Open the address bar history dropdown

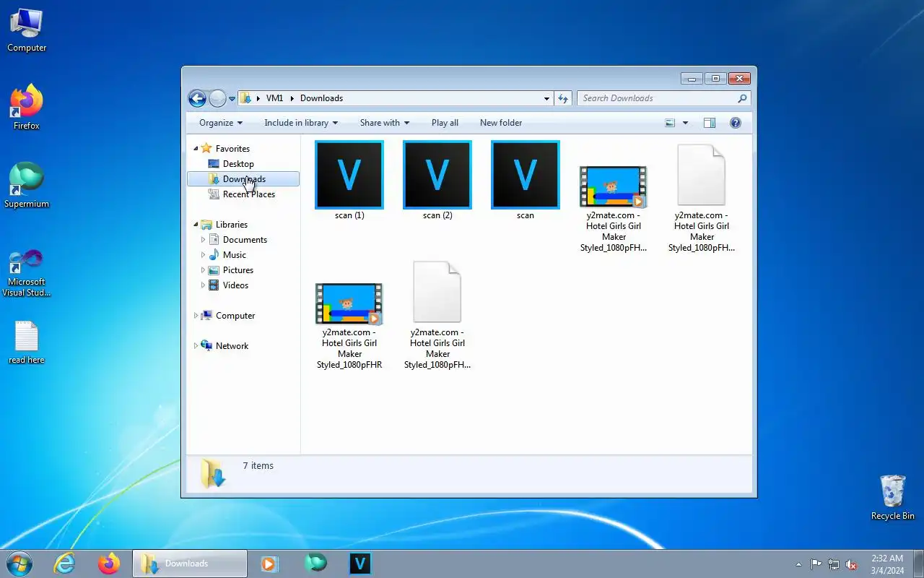tap(546, 98)
